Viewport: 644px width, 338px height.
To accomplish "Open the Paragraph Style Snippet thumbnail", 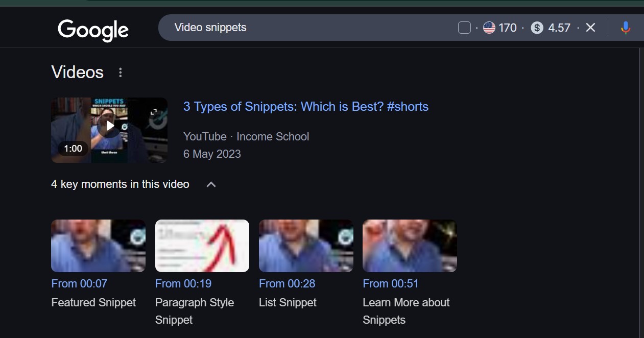I will coord(202,246).
